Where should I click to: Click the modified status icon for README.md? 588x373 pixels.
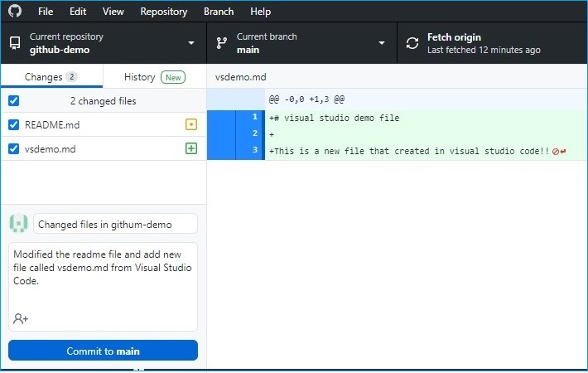(191, 125)
